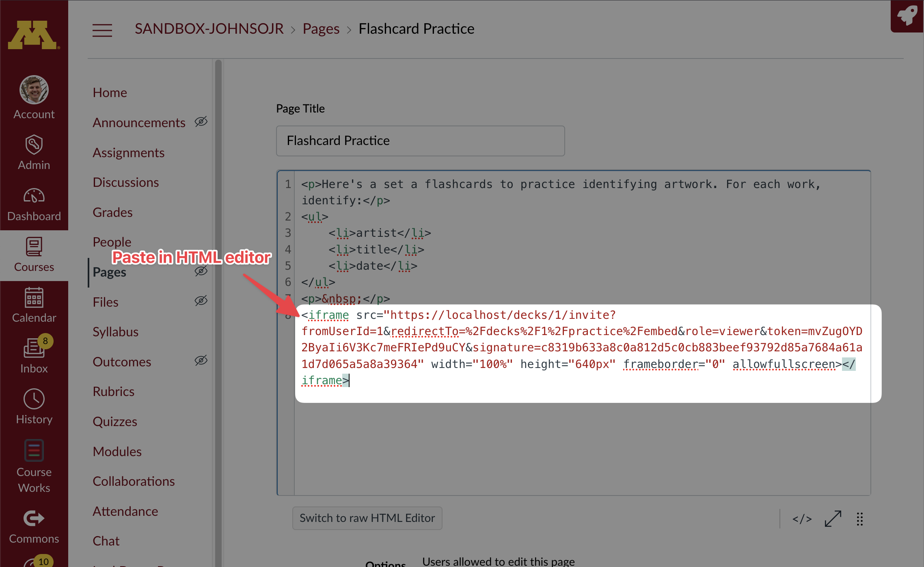
Task: Click the line '<li>date</li>' in editor
Action: pyautogui.click(x=373, y=266)
